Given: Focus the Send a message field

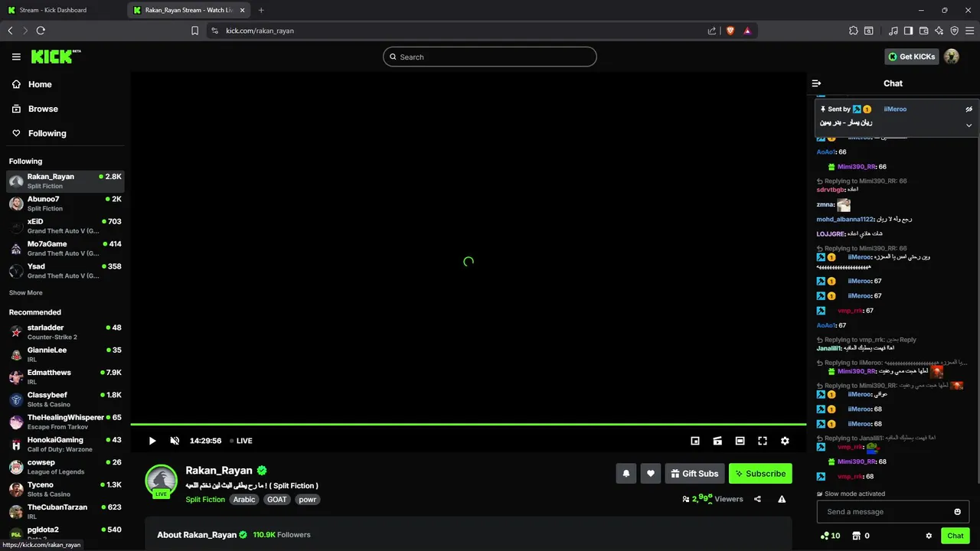Looking at the screenshot, I should point(893,512).
